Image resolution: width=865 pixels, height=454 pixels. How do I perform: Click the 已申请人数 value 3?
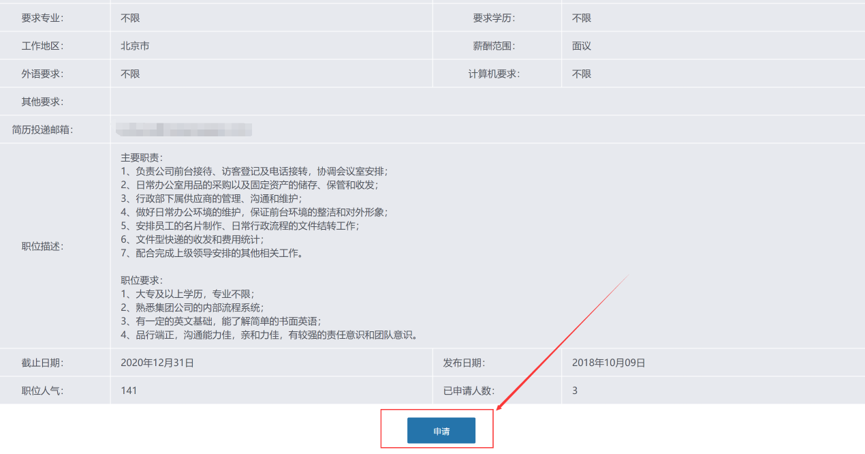pyautogui.click(x=575, y=391)
